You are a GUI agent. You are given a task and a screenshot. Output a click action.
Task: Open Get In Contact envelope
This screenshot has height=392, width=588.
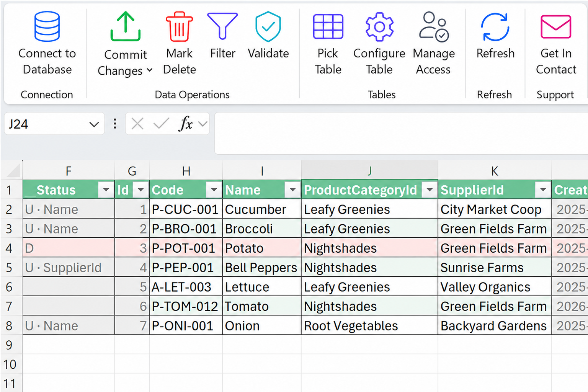click(x=556, y=27)
